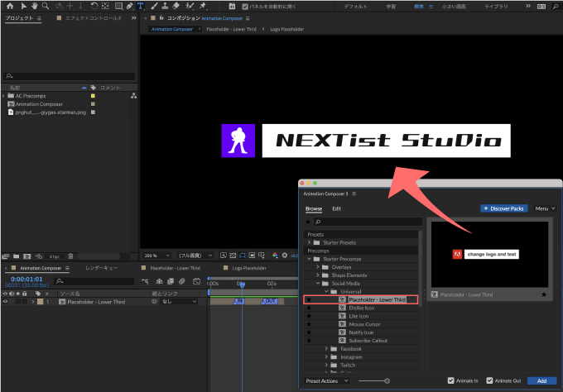Click the Home icon in toolbar
The width and height of the screenshot is (563, 392).
coord(10,6)
